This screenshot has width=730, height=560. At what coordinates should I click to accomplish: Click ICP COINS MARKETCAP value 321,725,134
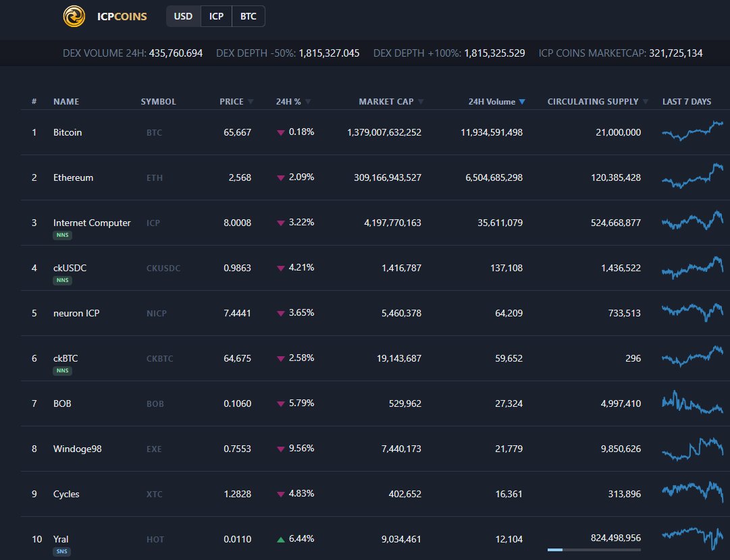(x=676, y=53)
